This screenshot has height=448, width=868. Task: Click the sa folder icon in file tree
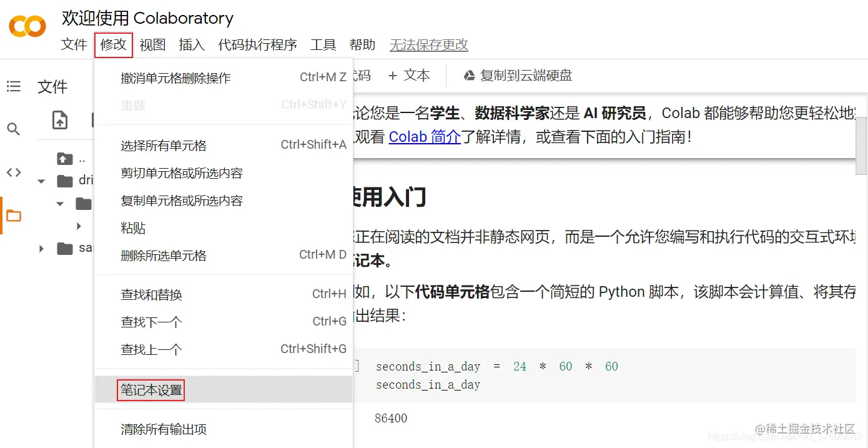coord(65,249)
